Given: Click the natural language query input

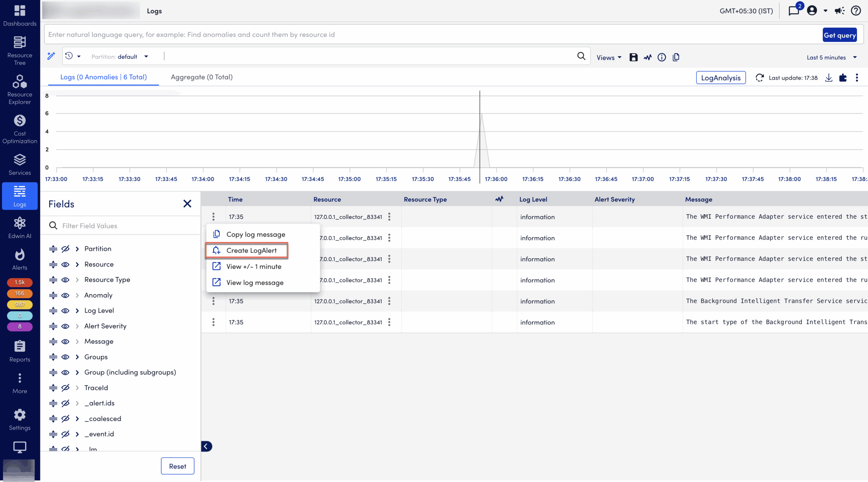Looking at the screenshot, I should [407, 34].
